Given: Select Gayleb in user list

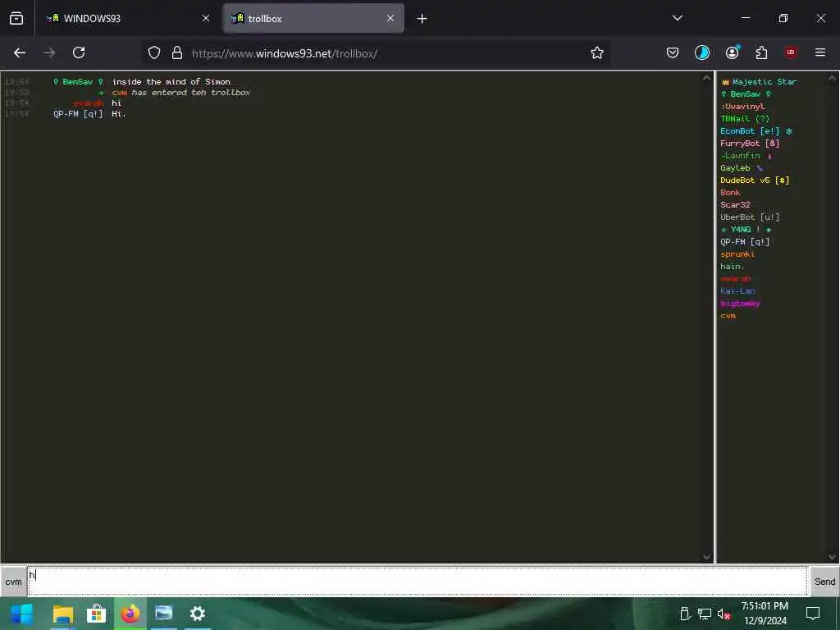Looking at the screenshot, I should pyautogui.click(x=742, y=168).
